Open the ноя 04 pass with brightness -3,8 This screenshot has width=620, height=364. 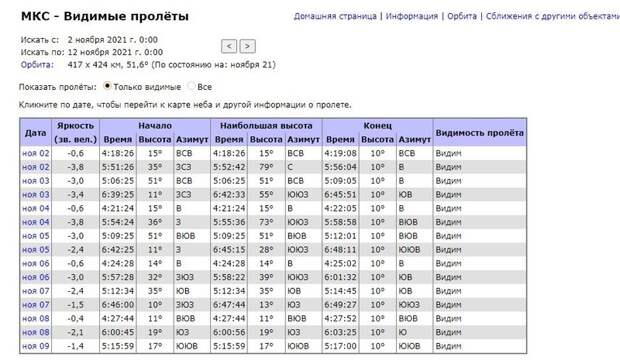point(36,222)
